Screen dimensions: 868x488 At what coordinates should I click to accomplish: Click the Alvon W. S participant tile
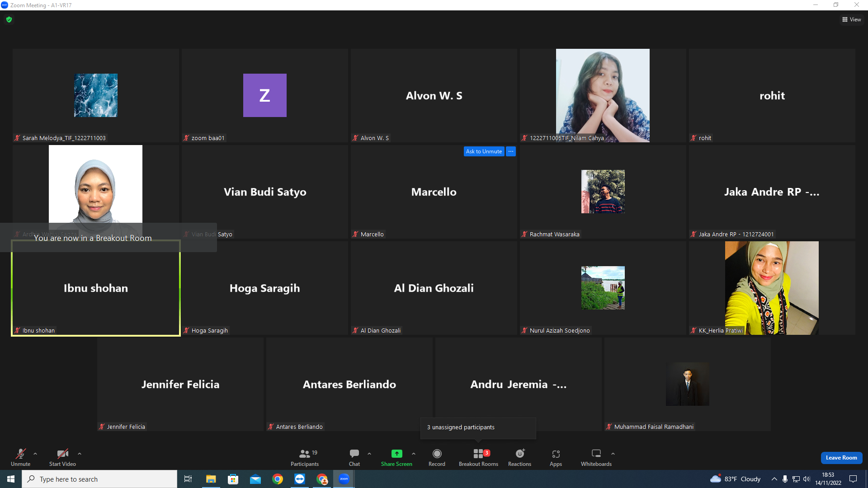tap(434, 95)
